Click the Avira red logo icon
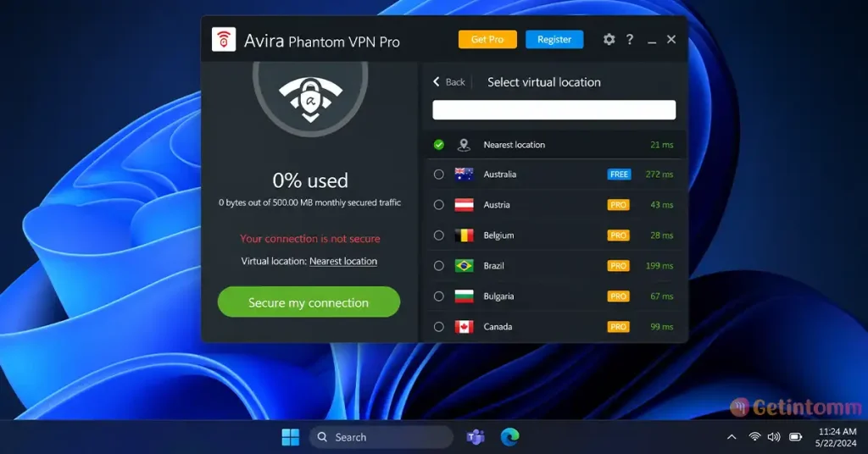The image size is (868, 454). click(x=224, y=39)
